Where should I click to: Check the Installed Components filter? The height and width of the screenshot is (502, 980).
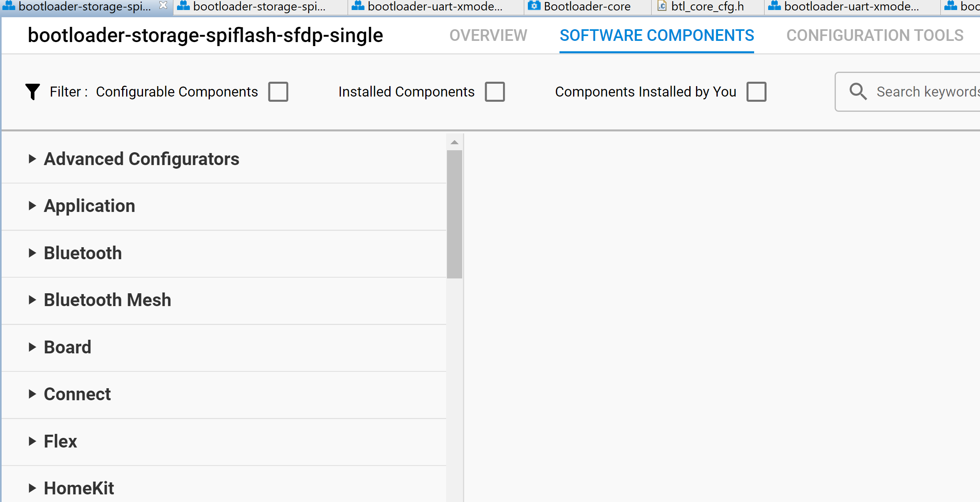point(495,92)
